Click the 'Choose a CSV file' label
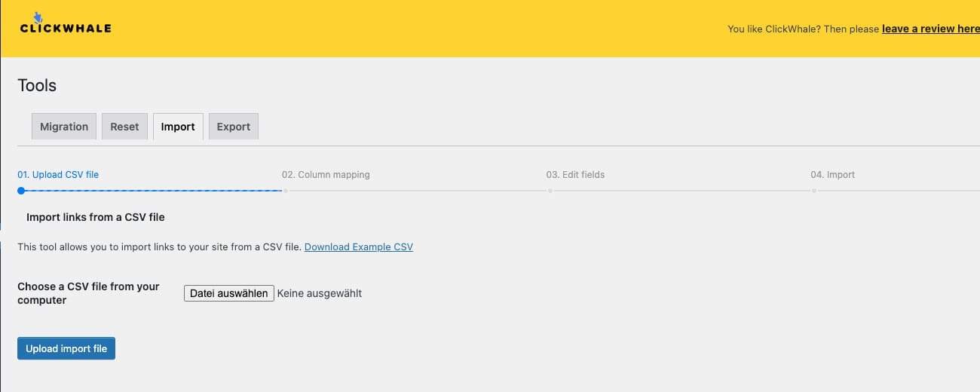 88,293
